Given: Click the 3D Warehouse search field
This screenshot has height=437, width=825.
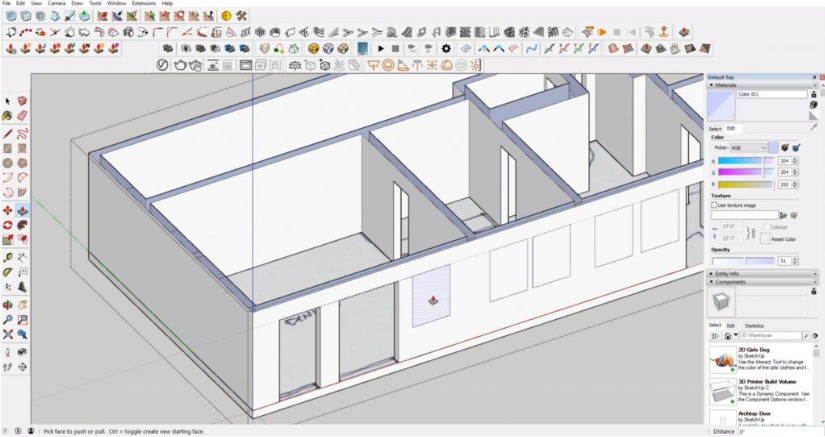Looking at the screenshot, I should (770, 336).
